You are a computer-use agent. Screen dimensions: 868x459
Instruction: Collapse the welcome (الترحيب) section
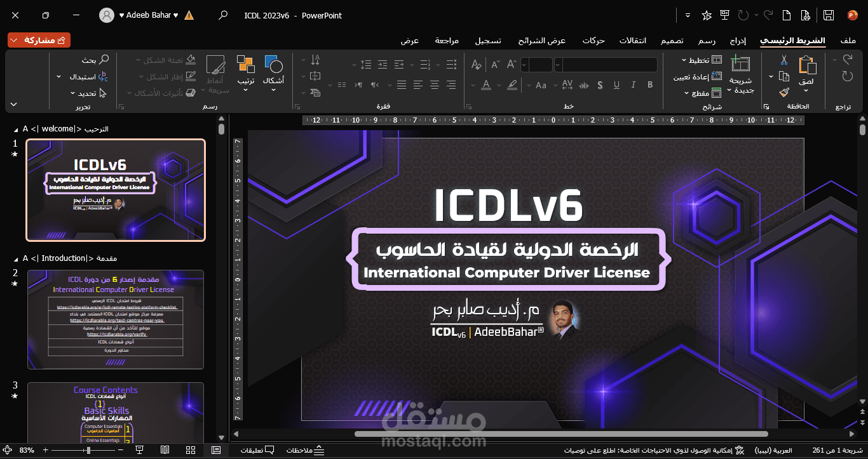click(x=16, y=129)
